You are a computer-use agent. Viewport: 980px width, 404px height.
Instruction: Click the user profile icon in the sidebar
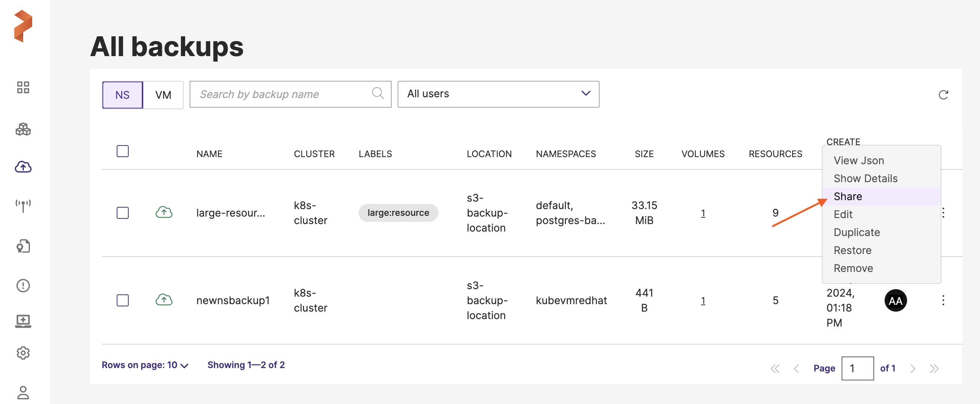point(23,392)
